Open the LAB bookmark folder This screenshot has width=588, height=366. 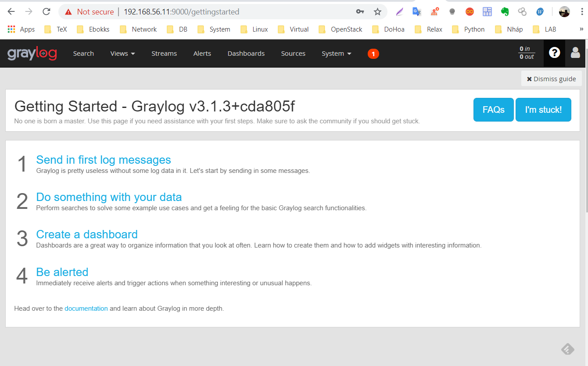tap(544, 29)
